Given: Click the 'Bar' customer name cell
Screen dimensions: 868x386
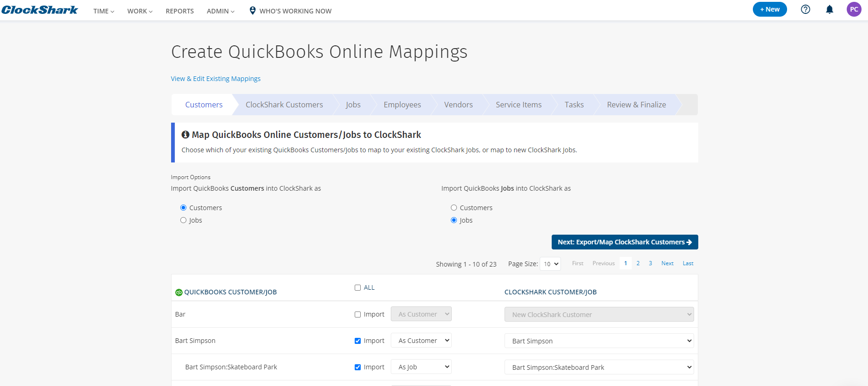Looking at the screenshot, I should coord(180,314).
